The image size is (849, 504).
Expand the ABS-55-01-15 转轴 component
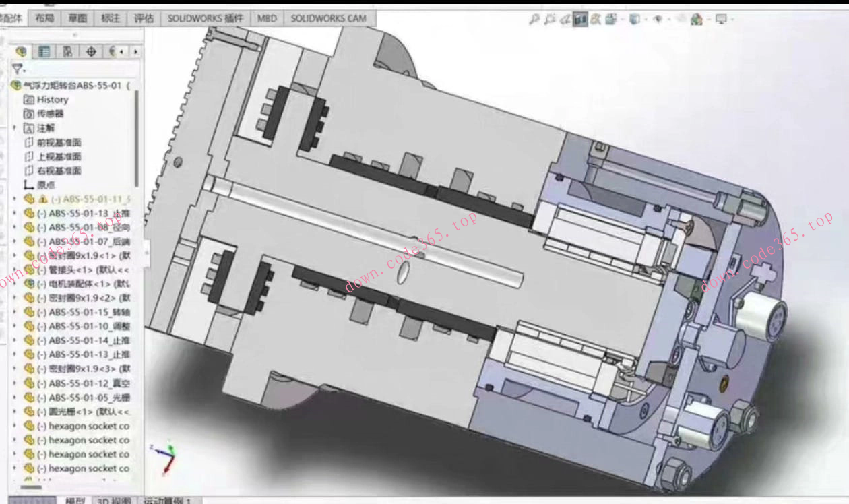tap(15, 312)
